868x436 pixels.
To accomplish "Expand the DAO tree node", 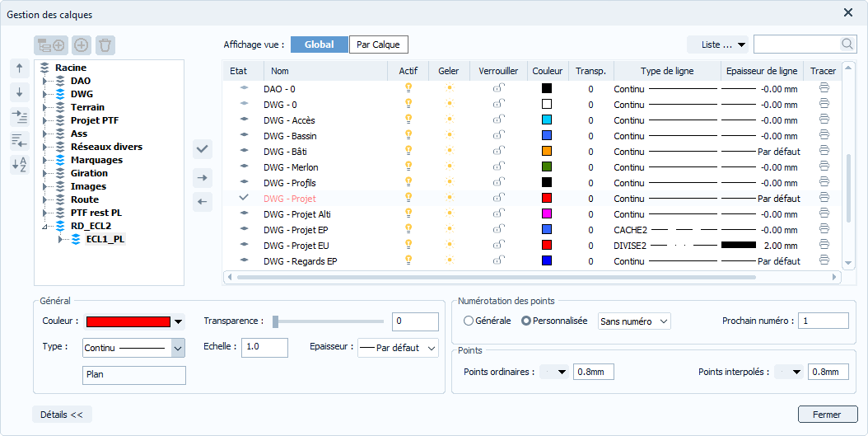I will 44,81.
